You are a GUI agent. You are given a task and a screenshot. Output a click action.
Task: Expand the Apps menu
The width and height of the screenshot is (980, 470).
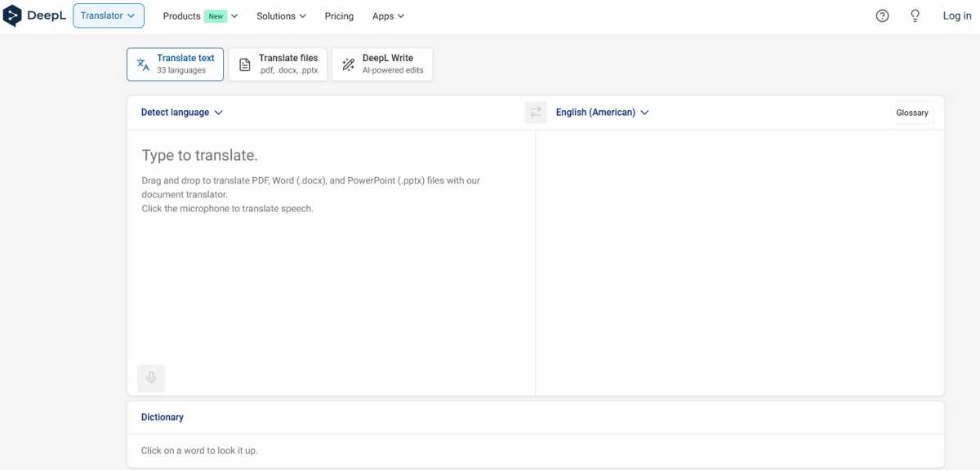point(388,16)
